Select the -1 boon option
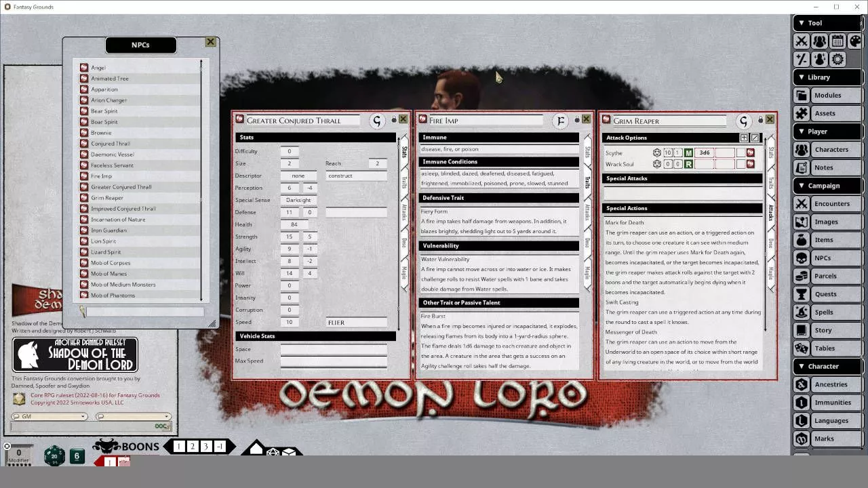This screenshot has height=488, width=868. [x=220, y=447]
